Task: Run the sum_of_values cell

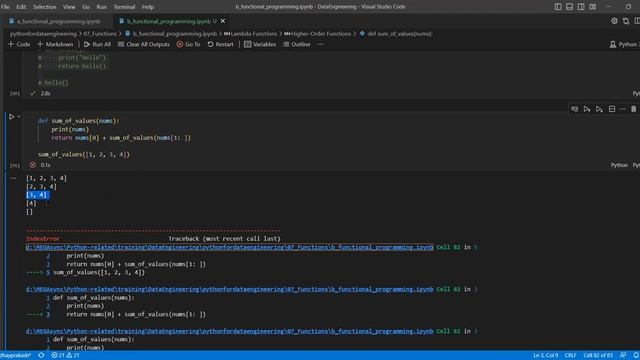Action: tap(11, 117)
